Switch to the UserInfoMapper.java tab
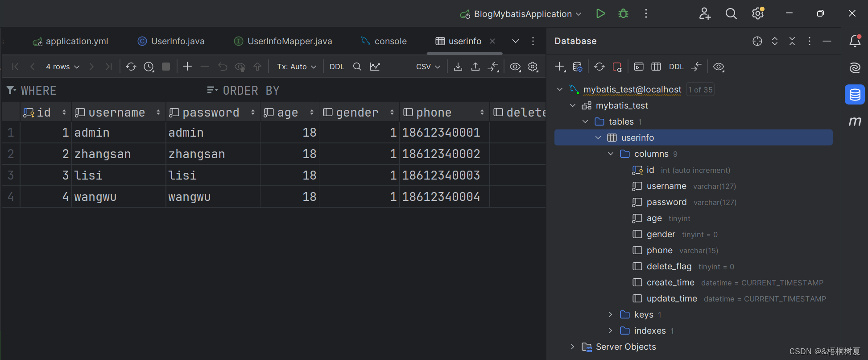868x360 pixels. coord(283,41)
